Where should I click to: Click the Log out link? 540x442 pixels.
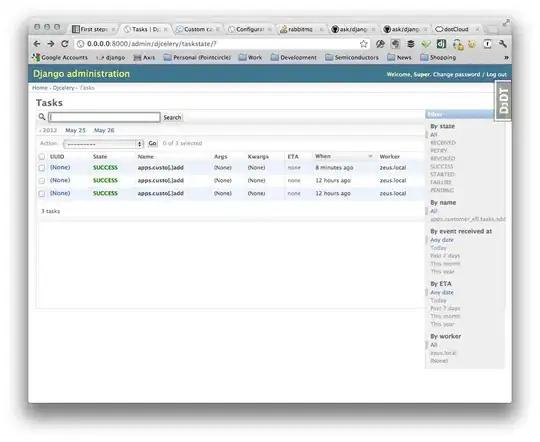pos(496,74)
